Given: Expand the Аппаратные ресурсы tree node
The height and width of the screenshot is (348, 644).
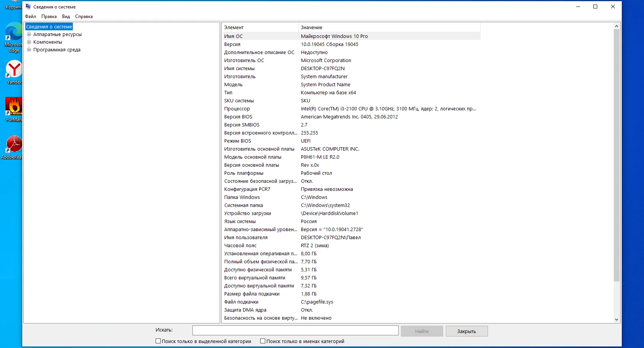Looking at the screenshot, I should pyautogui.click(x=29, y=34).
